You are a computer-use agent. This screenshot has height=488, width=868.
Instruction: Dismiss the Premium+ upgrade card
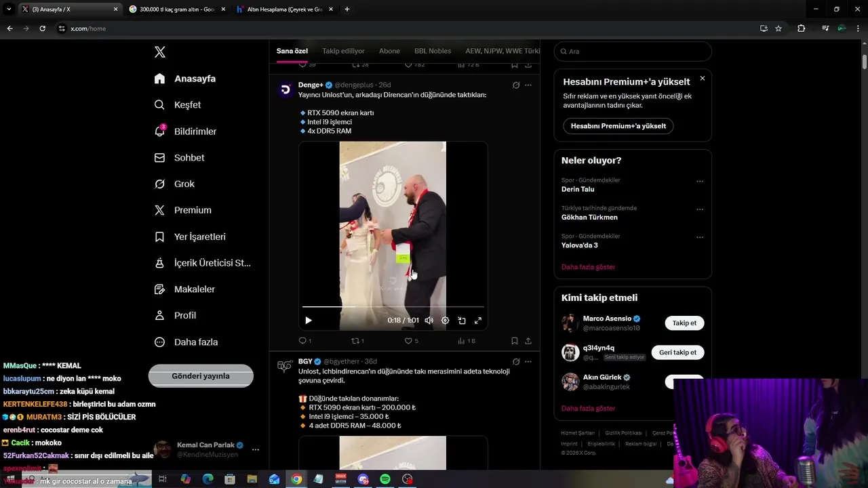(703, 79)
